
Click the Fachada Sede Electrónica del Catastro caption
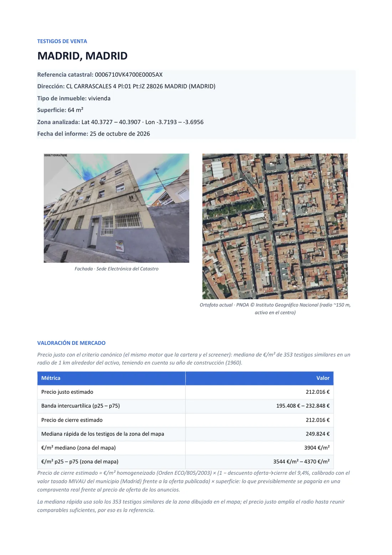(117, 269)
